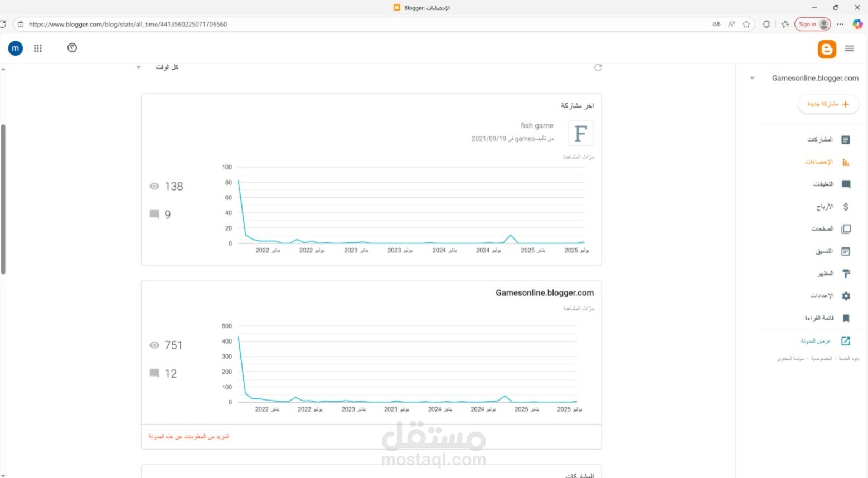Image resolution: width=868 pixels, height=478 pixels.
Task: Open Earnings (الأرباح) with the dollar icon
Action: (x=833, y=207)
